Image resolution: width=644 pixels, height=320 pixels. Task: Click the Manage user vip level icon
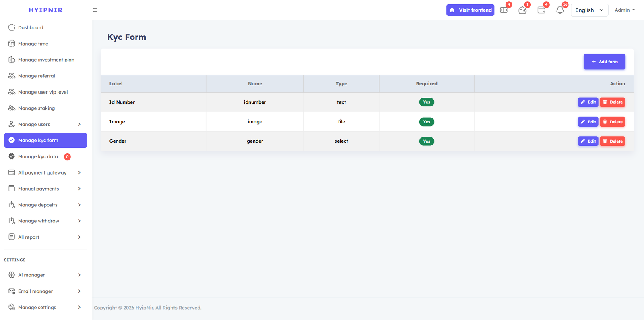(12, 92)
